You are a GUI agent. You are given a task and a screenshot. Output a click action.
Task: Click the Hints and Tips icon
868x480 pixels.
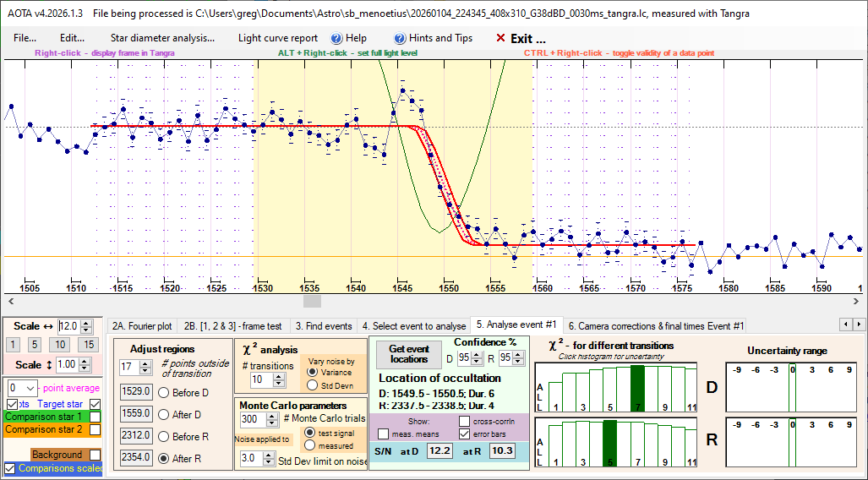pyautogui.click(x=400, y=38)
